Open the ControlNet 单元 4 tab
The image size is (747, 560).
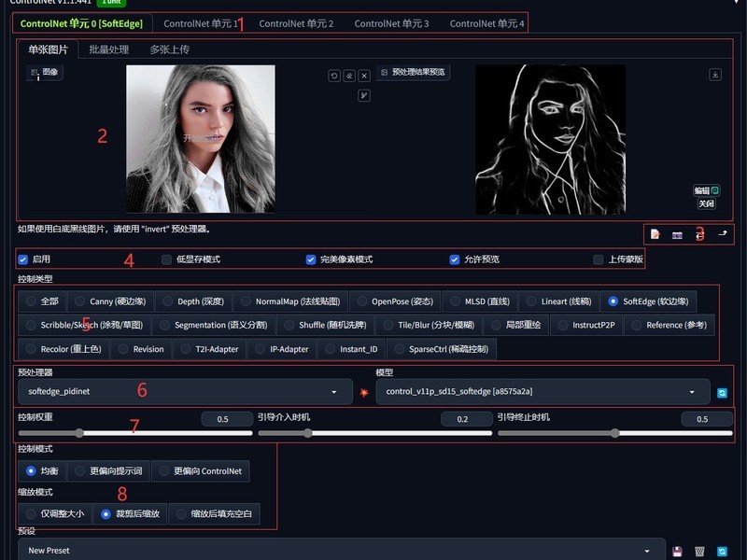point(486,23)
